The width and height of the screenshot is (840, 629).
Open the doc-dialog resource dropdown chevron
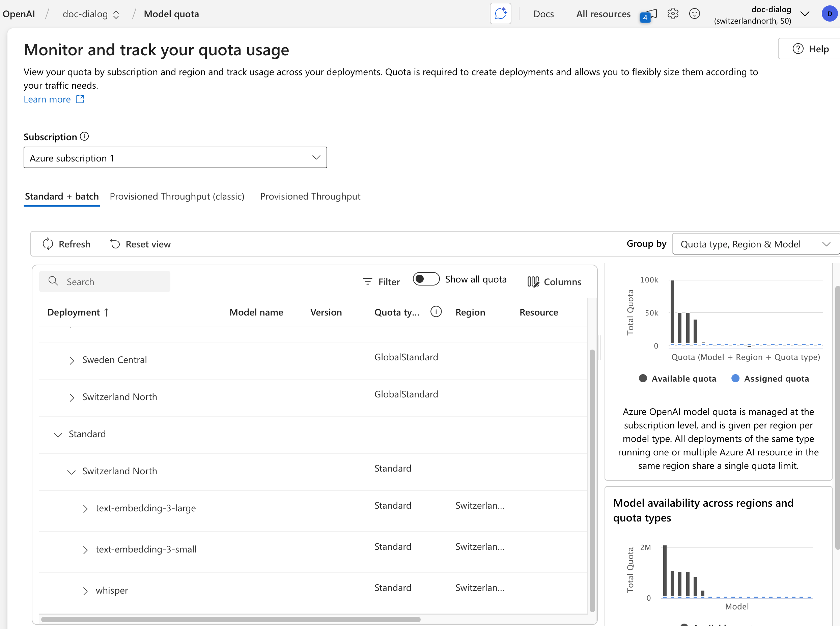click(805, 14)
